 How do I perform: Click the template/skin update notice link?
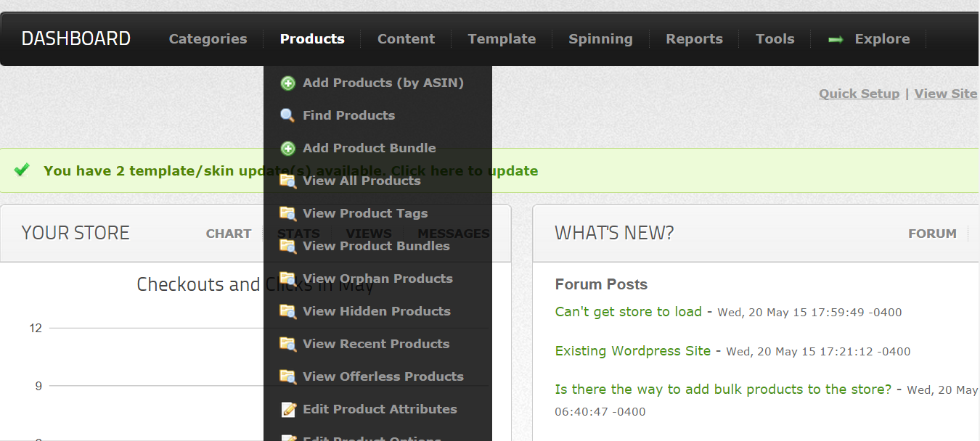click(291, 171)
